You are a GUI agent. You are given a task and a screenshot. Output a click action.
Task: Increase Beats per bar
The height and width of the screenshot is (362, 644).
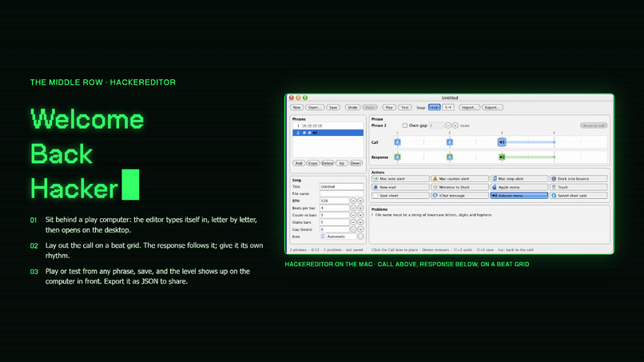point(360,208)
